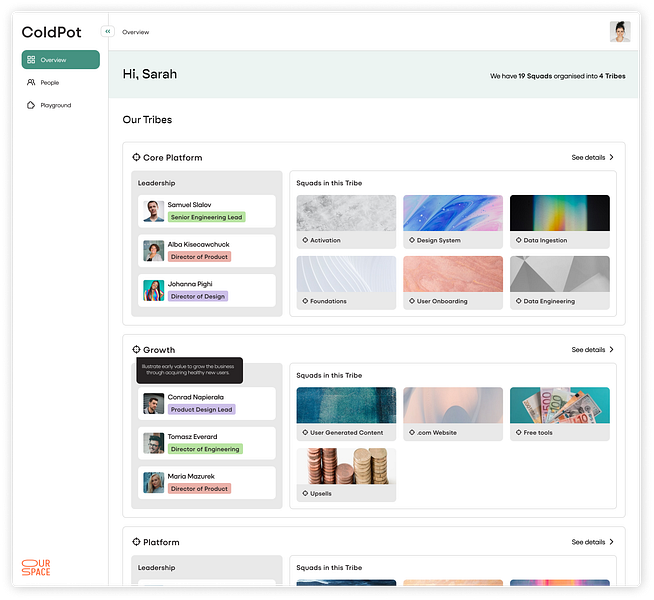The height and width of the screenshot is (600, 654).
Task: Open the .com Website squad card
Action: (453, 414)
